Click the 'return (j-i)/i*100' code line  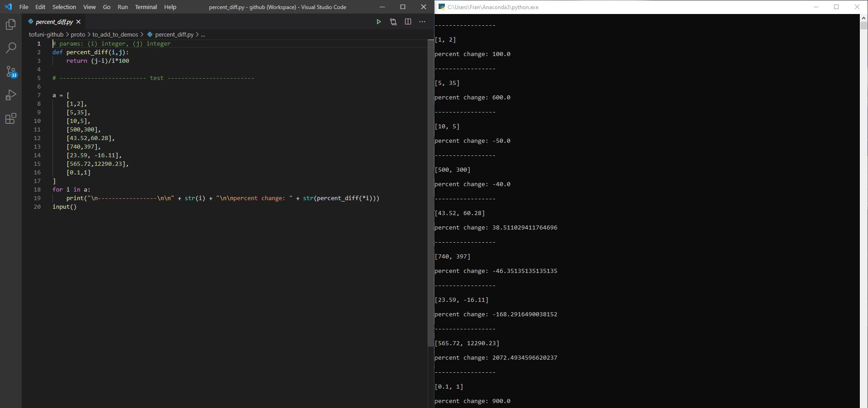[98, 61]
